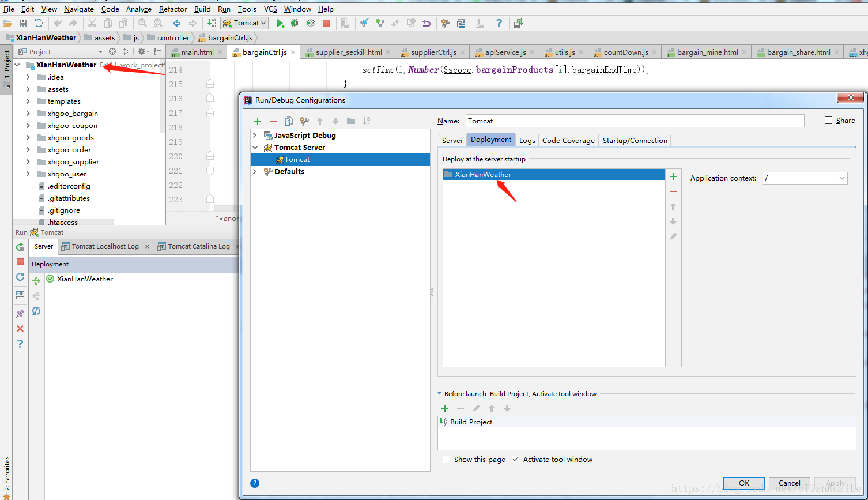Screen dimensions: 868x500
Task: Click the VCS Update Project icon
Action: click(364, 23)
